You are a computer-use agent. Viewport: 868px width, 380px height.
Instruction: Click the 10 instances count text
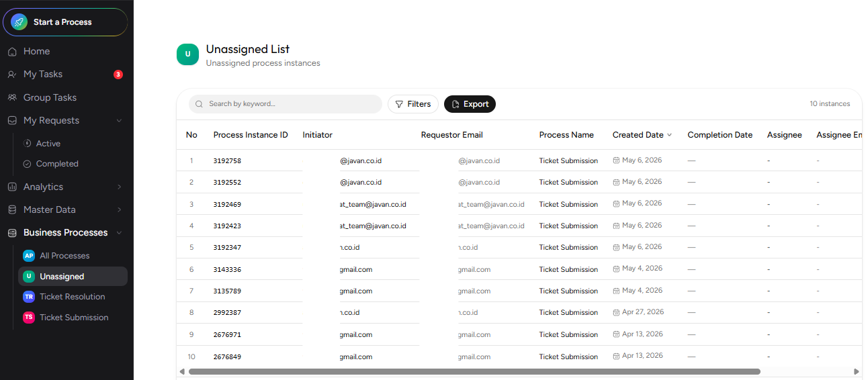[x=830, y=104]
